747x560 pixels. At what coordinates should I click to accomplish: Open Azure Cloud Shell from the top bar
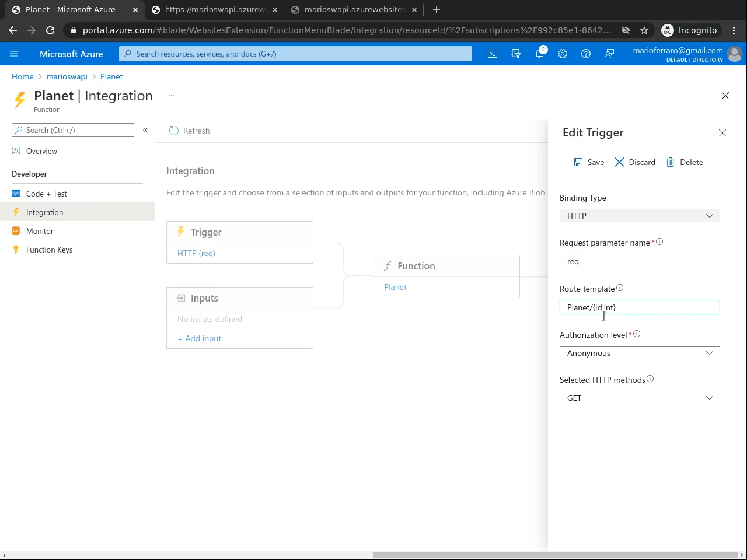(492, 54)
